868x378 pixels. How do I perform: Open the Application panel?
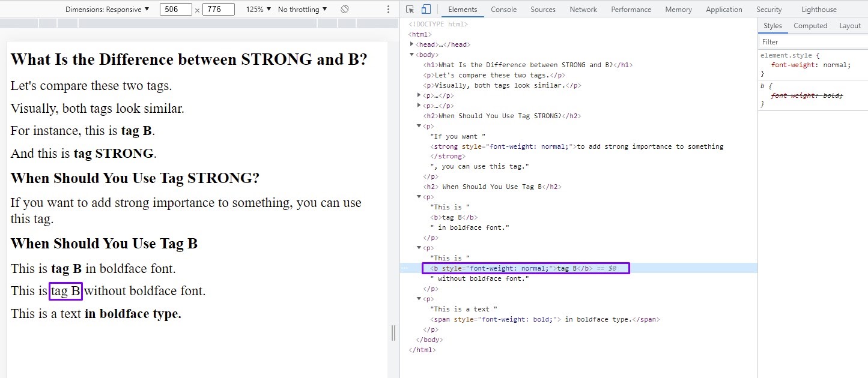[x=724, y=9]
